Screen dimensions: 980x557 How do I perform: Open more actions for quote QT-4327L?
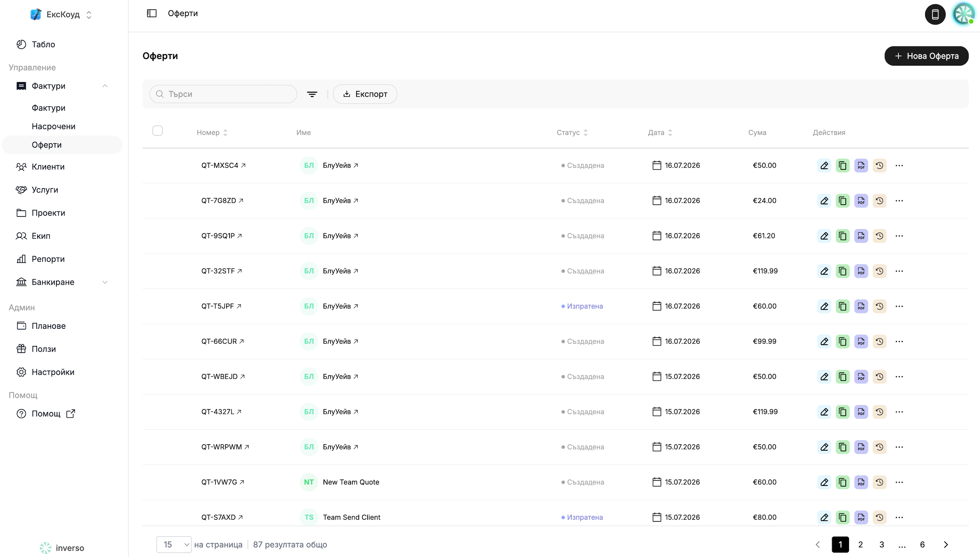pos(899,412)
